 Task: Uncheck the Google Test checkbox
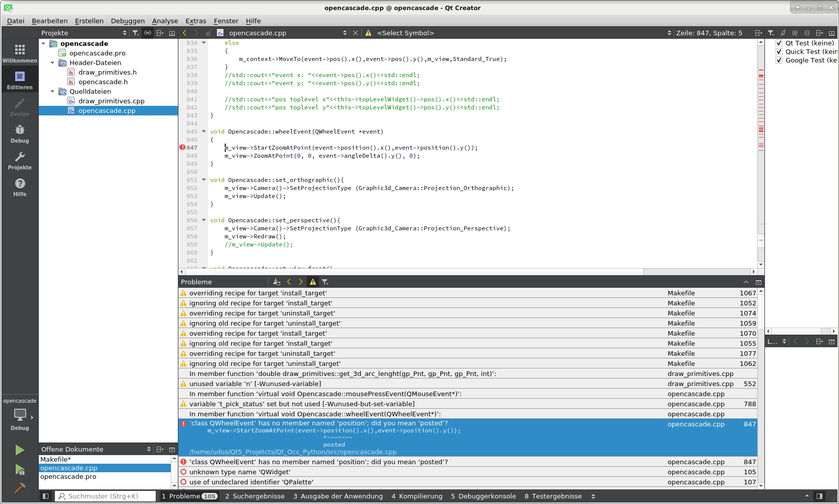(x=779, y=60)
